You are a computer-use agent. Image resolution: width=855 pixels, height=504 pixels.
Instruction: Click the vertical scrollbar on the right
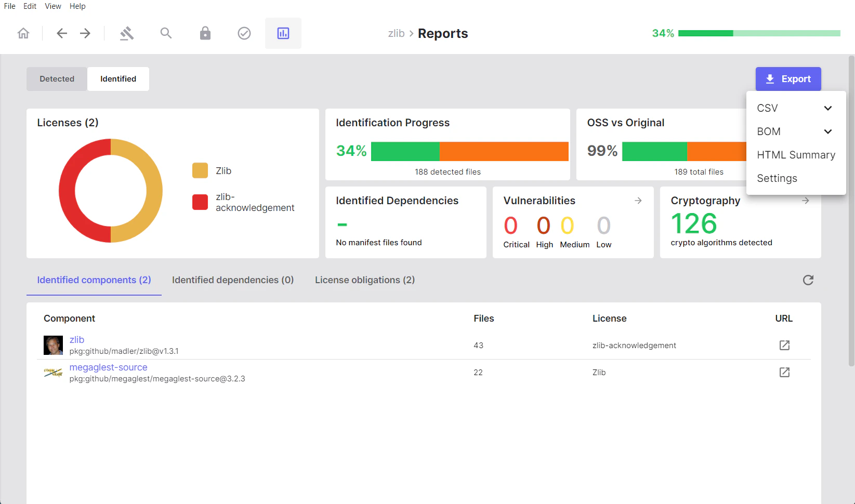pyautogui.click(x=851, y=210)
